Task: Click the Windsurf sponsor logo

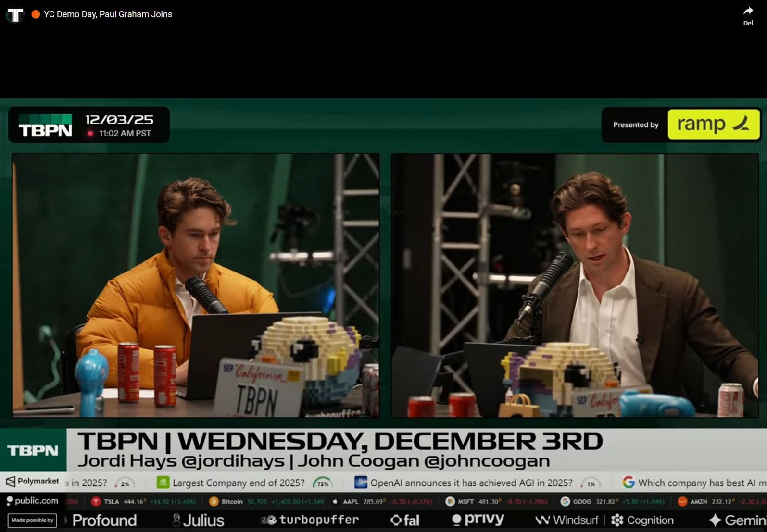Action: pyautogui.click(x=567, y=520)
